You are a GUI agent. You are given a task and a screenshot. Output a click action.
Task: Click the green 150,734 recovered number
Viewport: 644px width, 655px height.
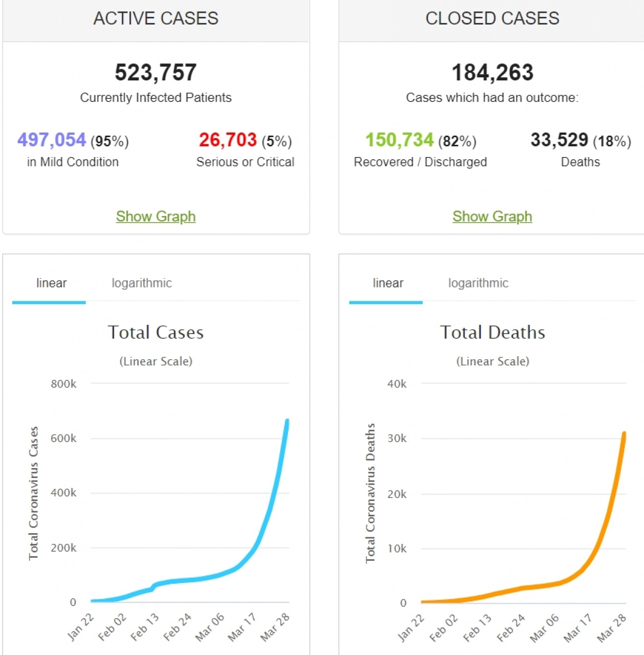coord(399,140)
